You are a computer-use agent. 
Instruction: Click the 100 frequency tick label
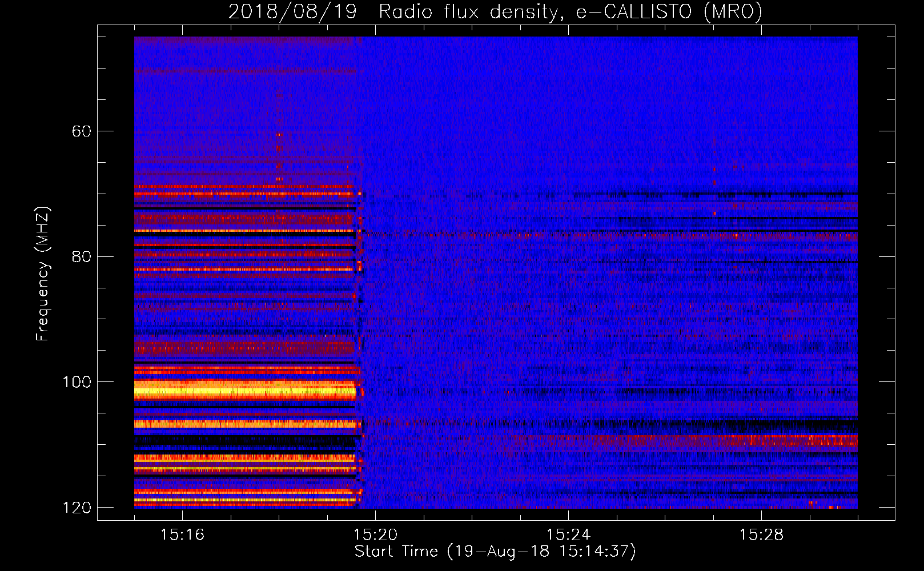click(x=77, y=382)
